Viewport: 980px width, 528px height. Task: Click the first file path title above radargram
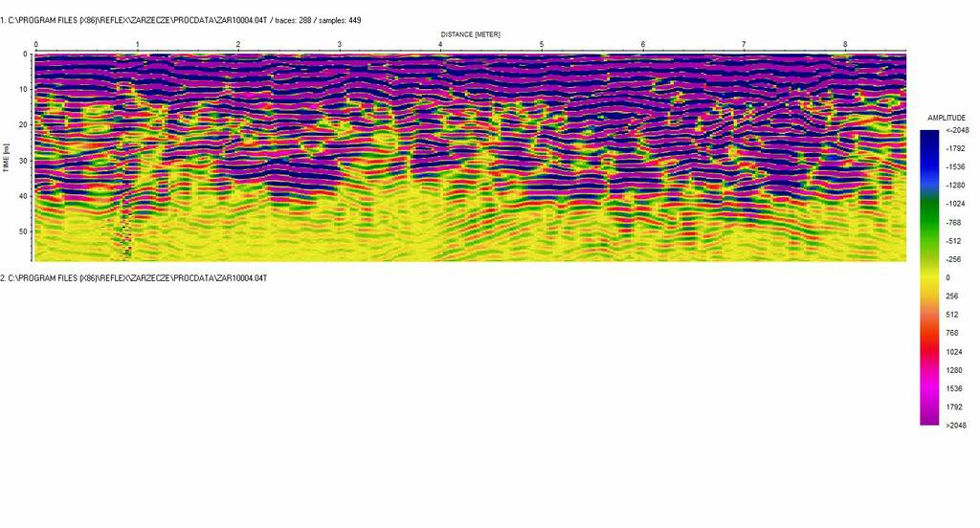tap(180, 20)
